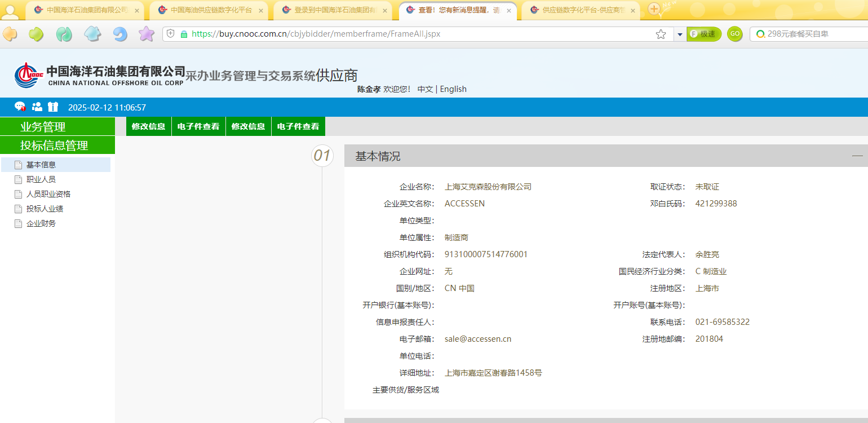Toggle the 极速 browsing mode switch

pos(703,34)
